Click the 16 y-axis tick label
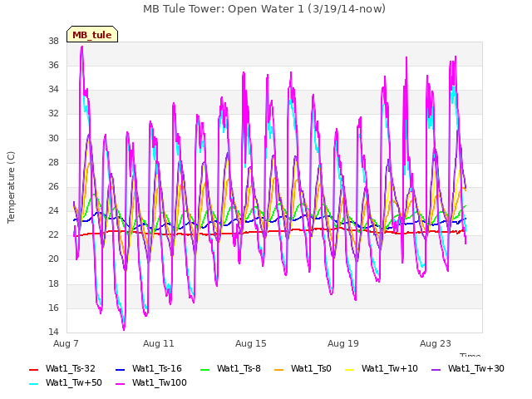The image size is (532, 399). (53, 308)
